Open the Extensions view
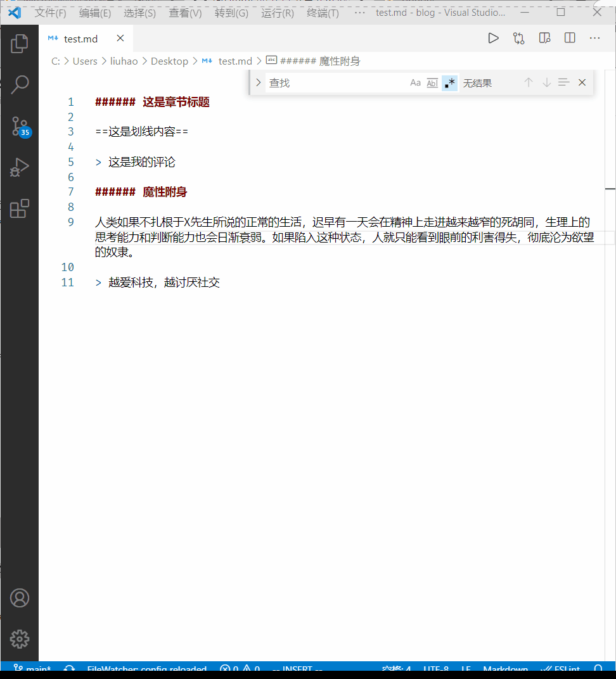 (x=19, y=208)
